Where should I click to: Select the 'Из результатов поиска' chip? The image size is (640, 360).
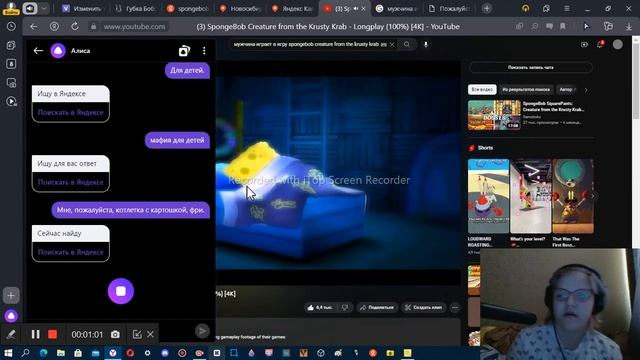[526, 89]
